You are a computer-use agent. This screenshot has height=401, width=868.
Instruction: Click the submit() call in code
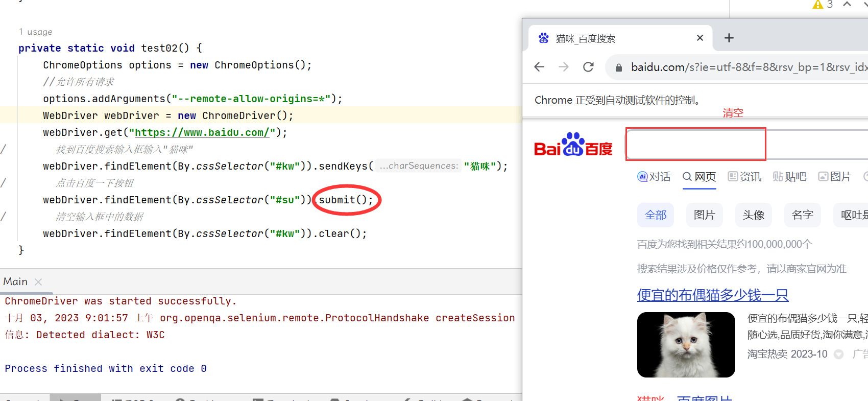(346, 200)
